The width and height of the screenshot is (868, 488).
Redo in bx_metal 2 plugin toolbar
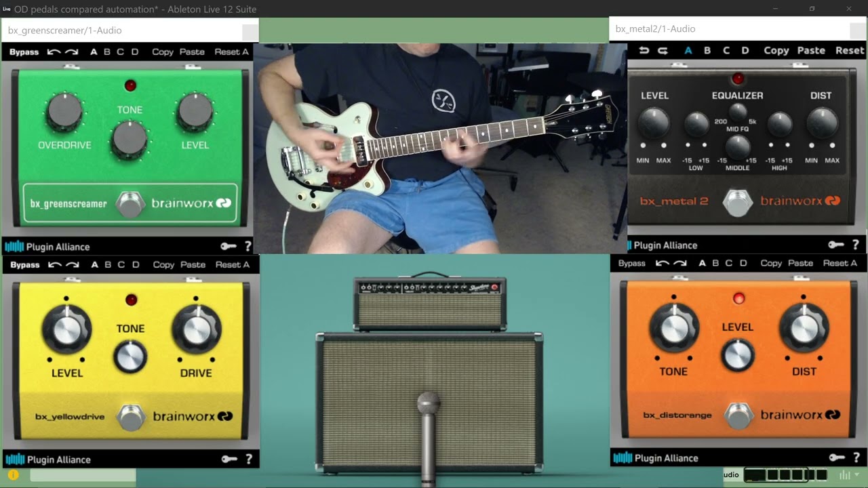[663, 51]
